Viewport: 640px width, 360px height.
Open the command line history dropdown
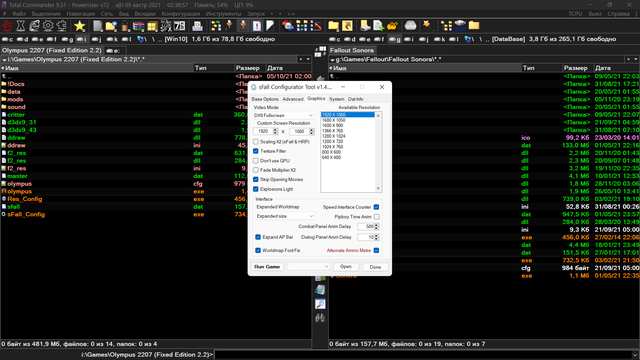pyautogui.click(x=635, y=355)
